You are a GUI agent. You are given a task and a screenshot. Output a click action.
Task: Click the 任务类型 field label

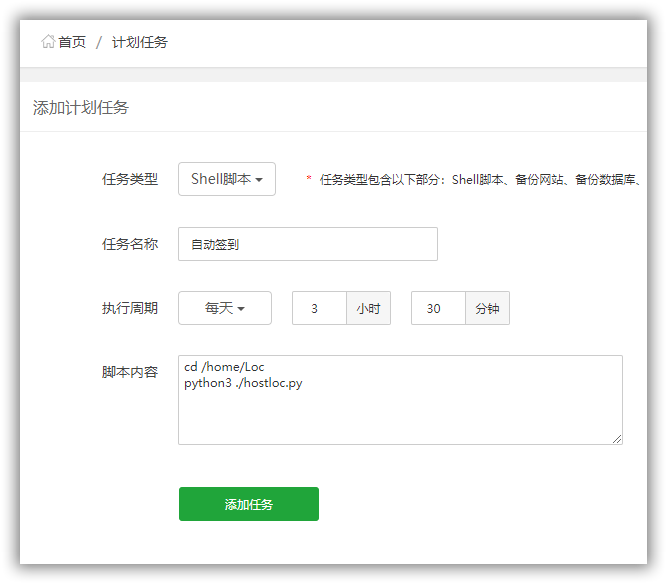click(x=130, y=179)
